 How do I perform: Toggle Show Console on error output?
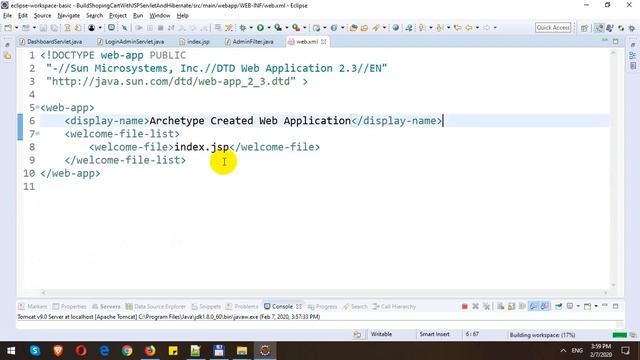pyautogui.click(x=544, y=306)
